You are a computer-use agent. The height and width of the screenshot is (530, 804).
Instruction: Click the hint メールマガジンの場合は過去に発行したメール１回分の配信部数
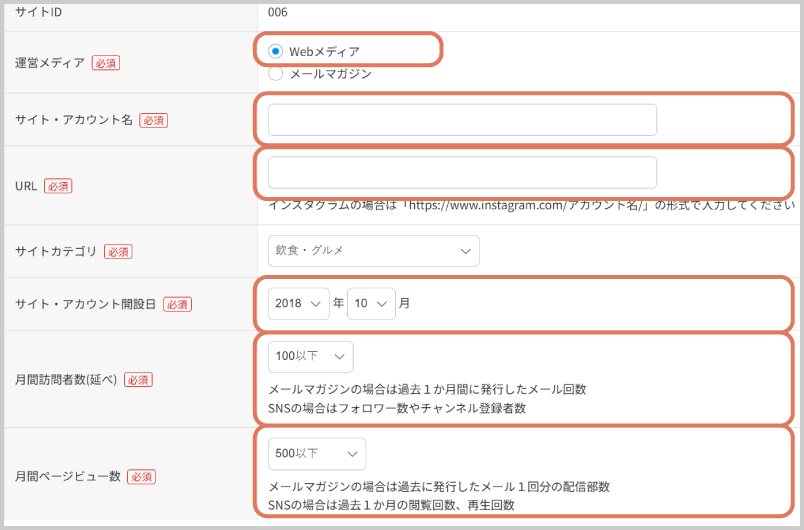point(439,486)
